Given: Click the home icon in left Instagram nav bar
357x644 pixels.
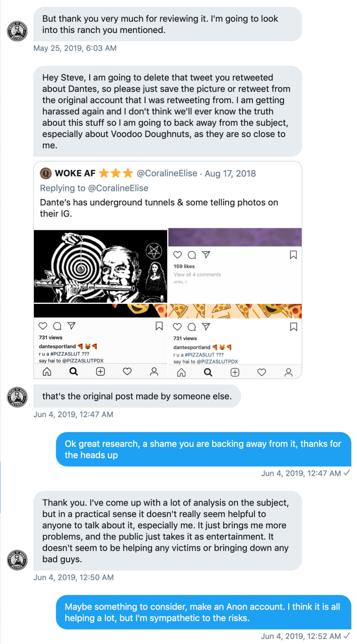Looking at the screenshot, I should point(47,371).
